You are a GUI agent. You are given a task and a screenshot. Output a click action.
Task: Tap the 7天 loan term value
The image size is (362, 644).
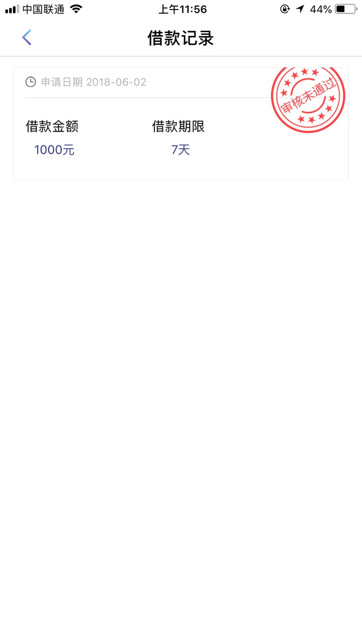[180, 150]
